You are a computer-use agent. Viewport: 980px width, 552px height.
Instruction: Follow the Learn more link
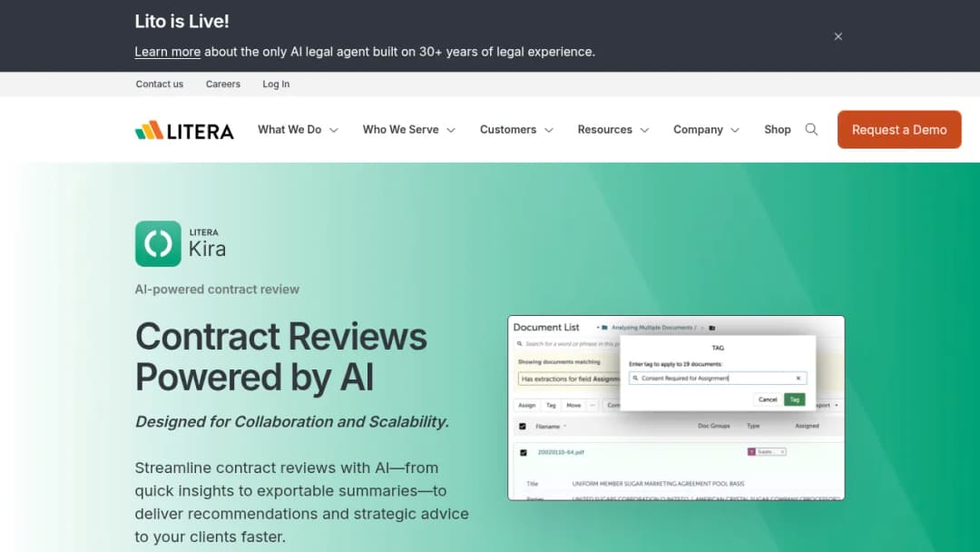168,52
